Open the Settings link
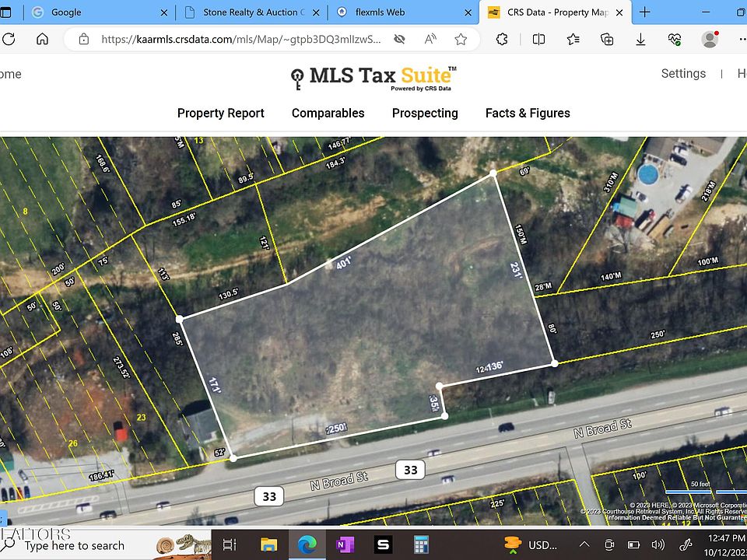The width and height of the screenshot is (747, 560). [x=683, y=73]
